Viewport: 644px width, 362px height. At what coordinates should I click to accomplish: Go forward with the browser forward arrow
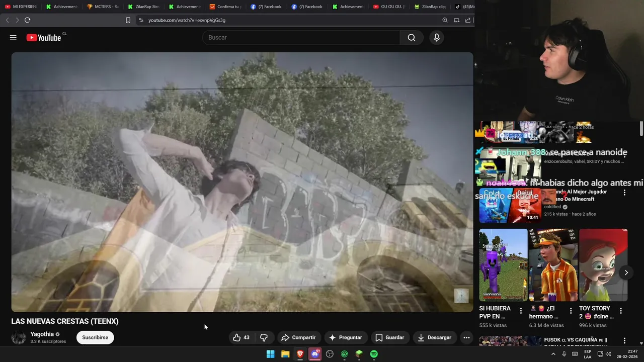coord(17,20)
